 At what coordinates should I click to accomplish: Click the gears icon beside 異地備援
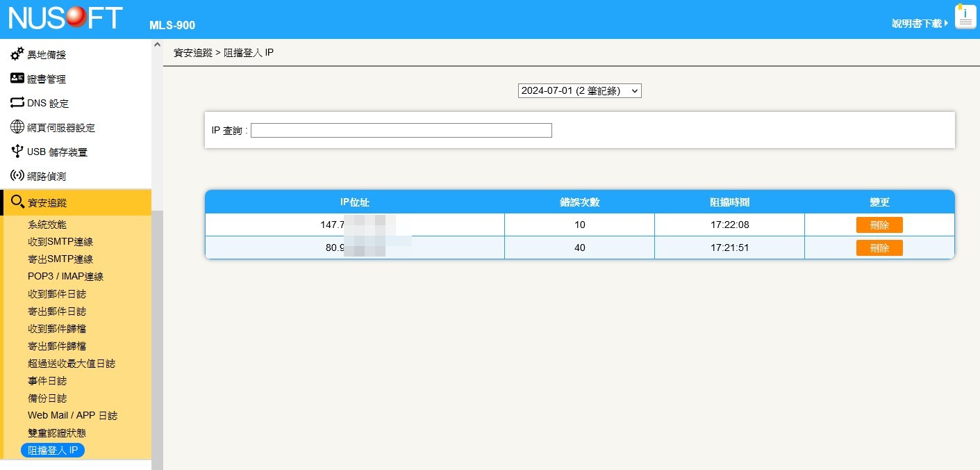[x=17, y=54]
